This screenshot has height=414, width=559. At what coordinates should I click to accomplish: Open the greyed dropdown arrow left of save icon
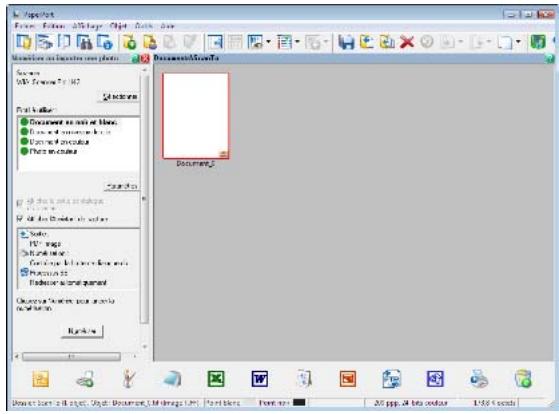pyautogui.click(x=325, y=42)
